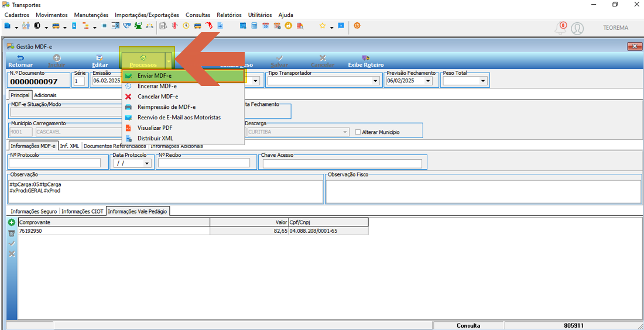The height and width of the screenshot is (330, 644).
Task: Switch to the Adicionais tab
Action: (x=45, y=95)
